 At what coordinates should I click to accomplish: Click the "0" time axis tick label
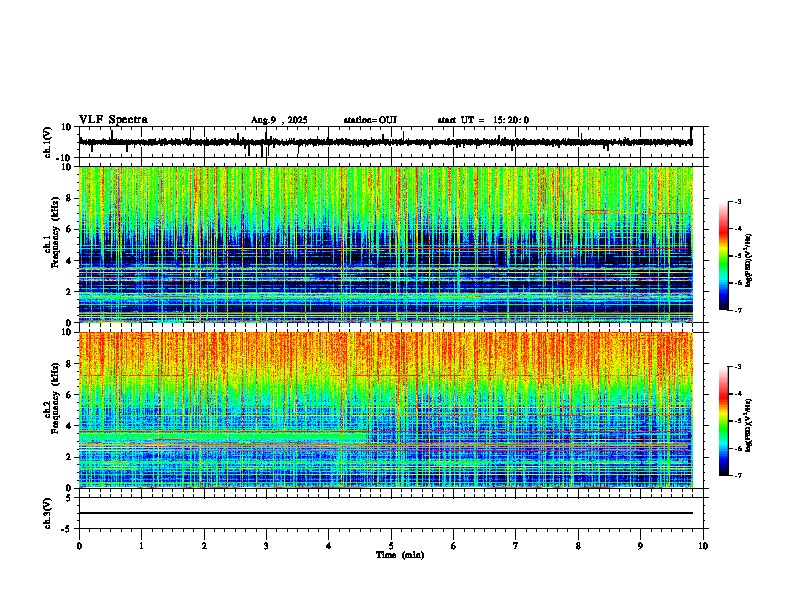pyautogui.click(x=79, y=546)
